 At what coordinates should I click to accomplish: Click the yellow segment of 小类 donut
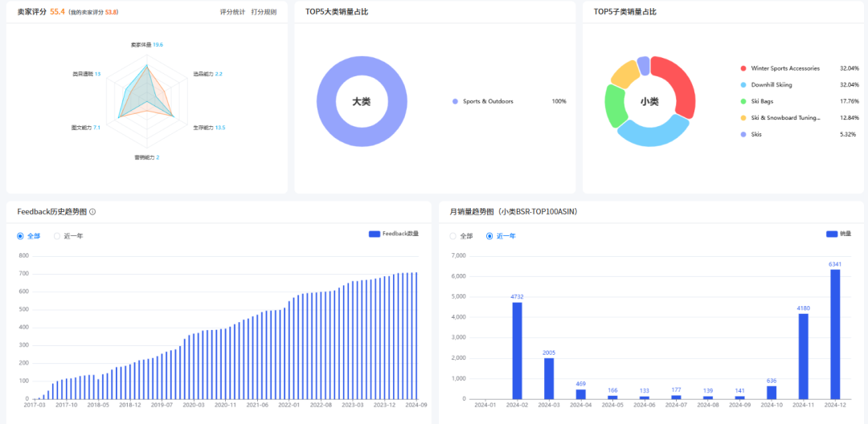pos(627,74)
